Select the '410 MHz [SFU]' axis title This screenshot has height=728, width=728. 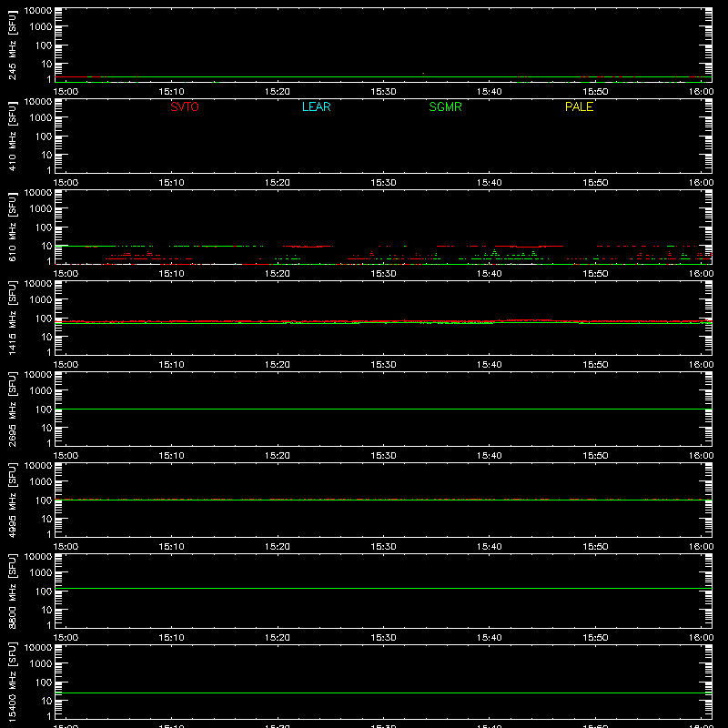pos(12,136)
